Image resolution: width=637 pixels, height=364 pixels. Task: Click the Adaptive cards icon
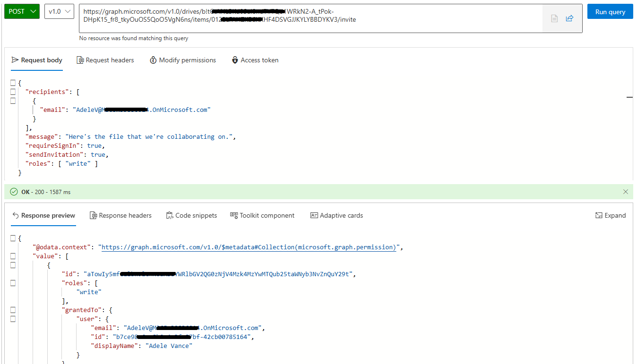tap(313, 215)
